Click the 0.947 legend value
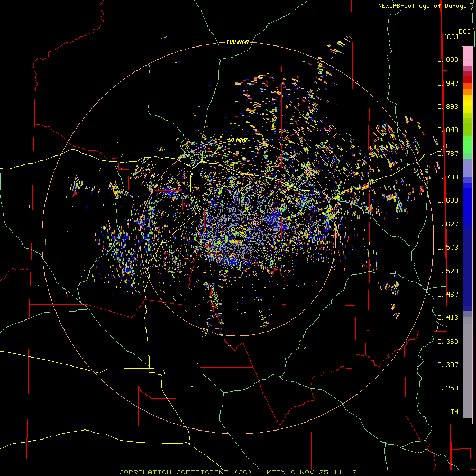 pyautogui.click(x=448, y=83)
